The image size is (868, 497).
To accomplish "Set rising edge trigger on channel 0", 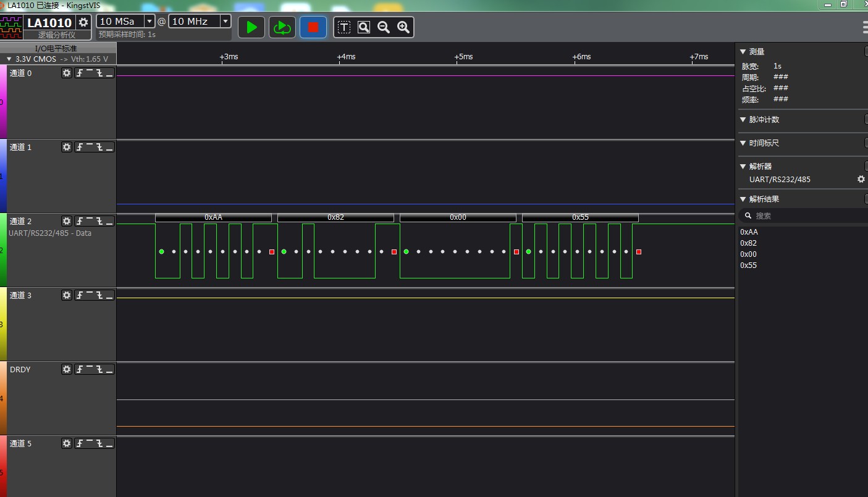I will coord(80,73).
